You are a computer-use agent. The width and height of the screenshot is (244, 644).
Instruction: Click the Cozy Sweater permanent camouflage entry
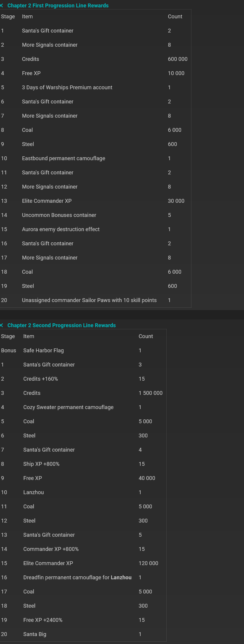(x=68, y=407)
